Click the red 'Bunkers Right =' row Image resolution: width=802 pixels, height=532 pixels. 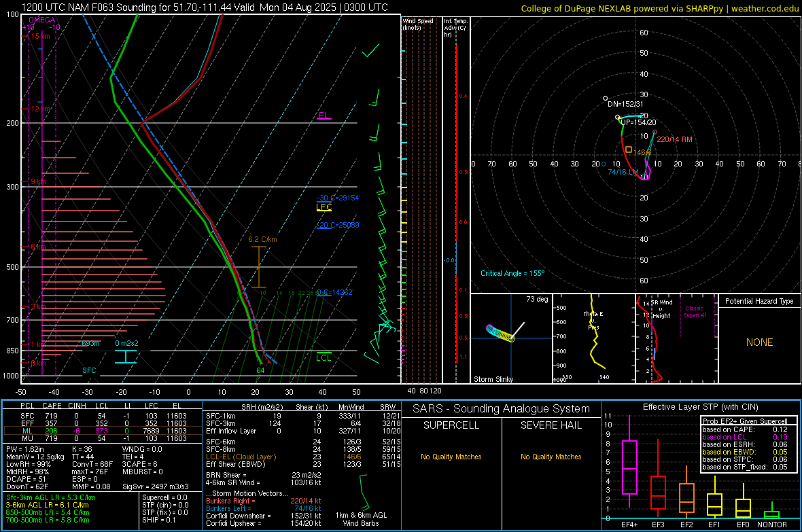264,501
